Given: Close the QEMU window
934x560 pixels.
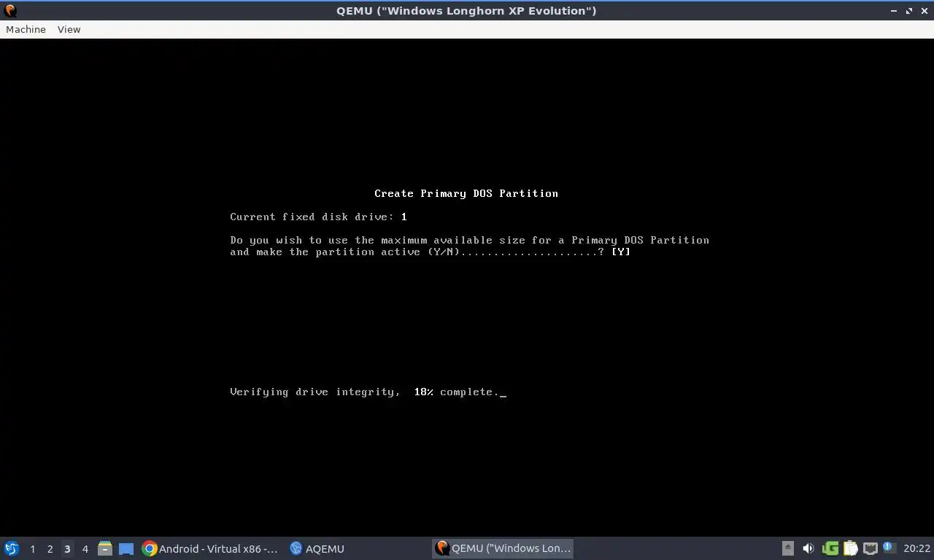Looking at the screenshot, I should [924, 10].
